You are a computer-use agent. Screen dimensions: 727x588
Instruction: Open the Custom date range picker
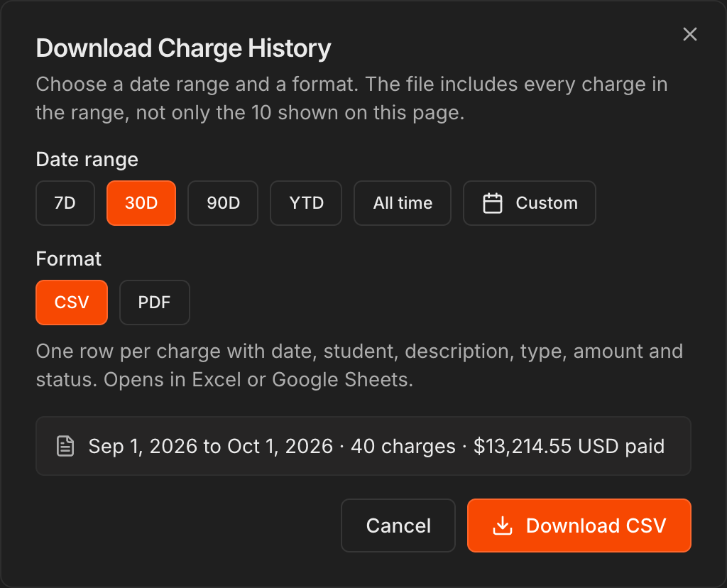click(x=530, y=203)
